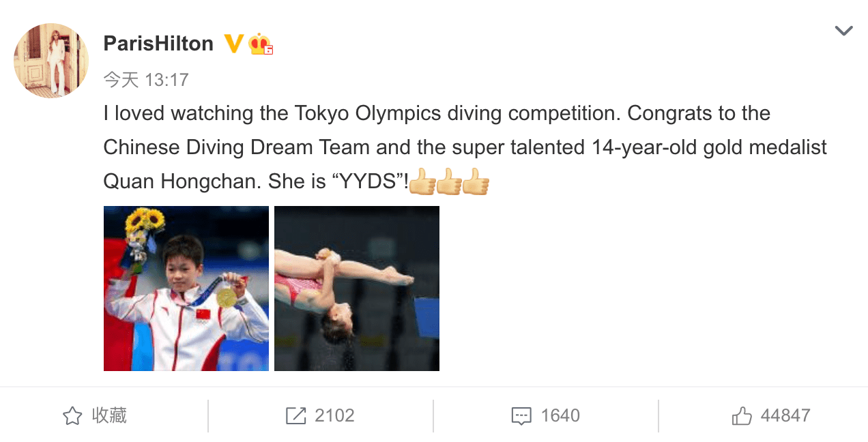Open the post timestamp 今天 13:17
Screen dimensions: 868x442
(146, 80)
